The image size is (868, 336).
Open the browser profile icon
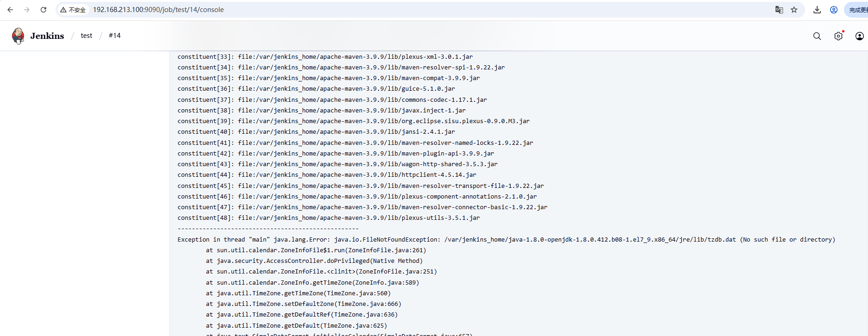coord(834,10)
